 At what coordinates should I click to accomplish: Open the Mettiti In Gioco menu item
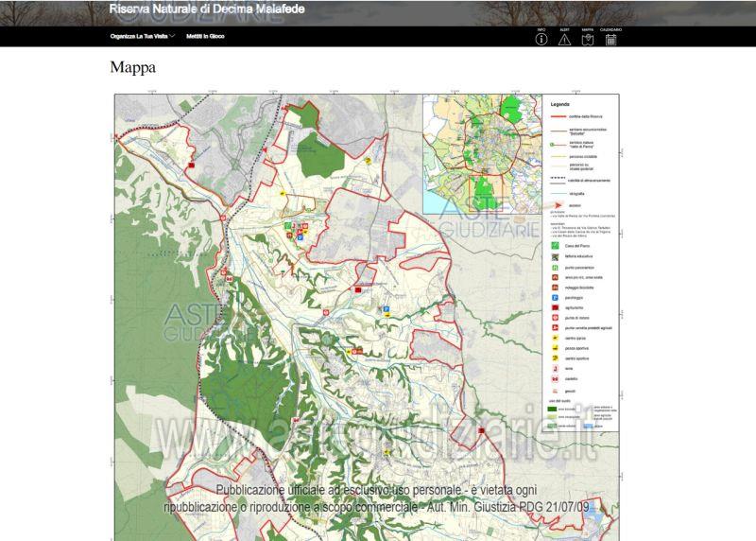coord(205,36)
